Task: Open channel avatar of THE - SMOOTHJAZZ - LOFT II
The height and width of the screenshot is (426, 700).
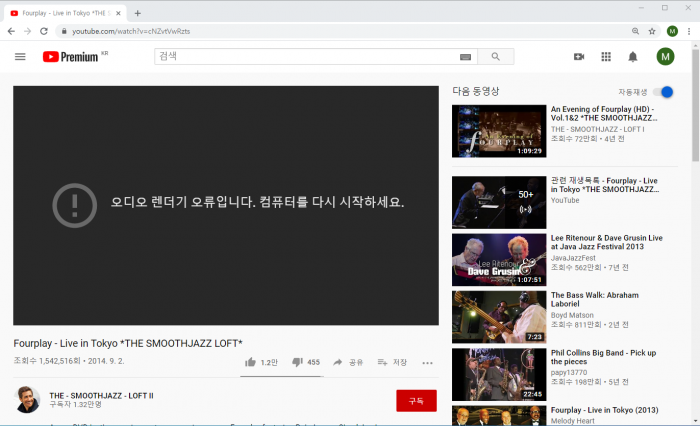Action: [27, 400]
